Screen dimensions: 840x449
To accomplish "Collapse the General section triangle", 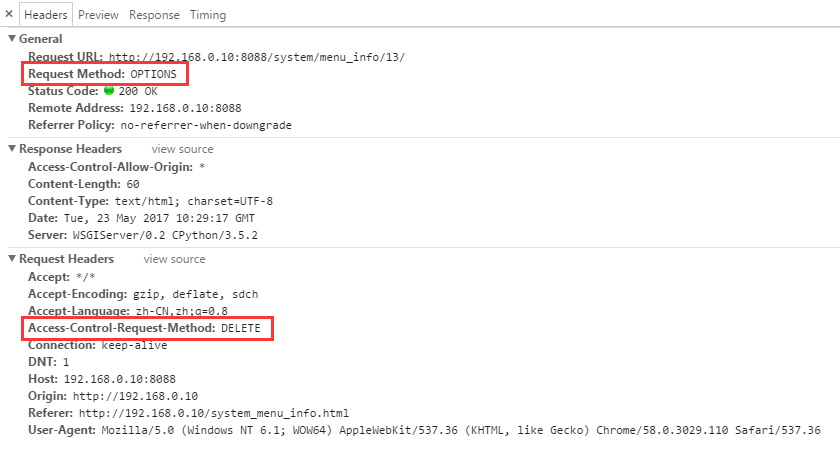I will click(12, 39).
